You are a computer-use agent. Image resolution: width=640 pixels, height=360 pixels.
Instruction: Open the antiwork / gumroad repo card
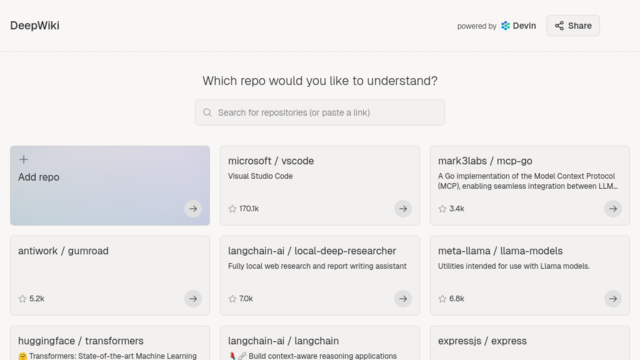[110, 276]
